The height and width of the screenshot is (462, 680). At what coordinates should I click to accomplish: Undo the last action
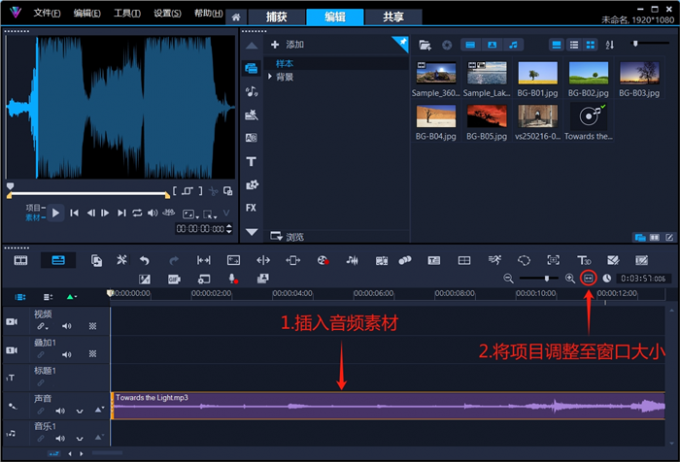144,260
